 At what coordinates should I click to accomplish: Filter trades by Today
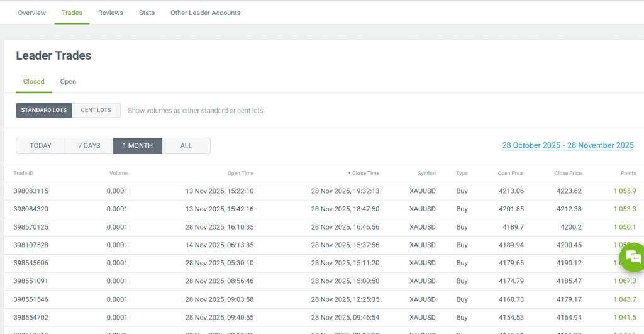point(41,146)
